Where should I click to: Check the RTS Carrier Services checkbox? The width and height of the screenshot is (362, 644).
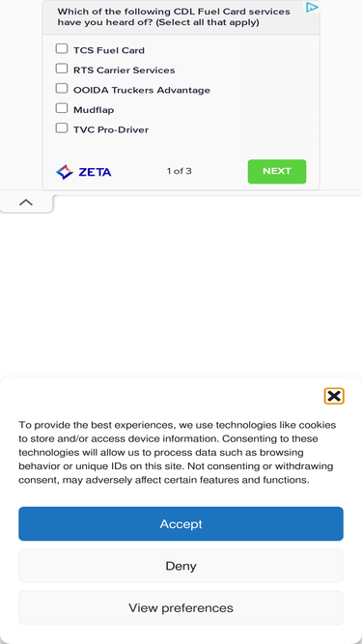click(62, 69)
